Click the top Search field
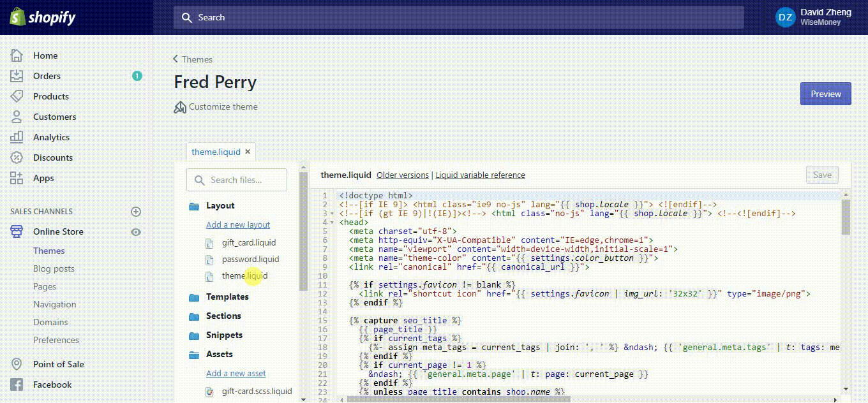The width and height of the screenshot is (868, 403). [459, 17]
